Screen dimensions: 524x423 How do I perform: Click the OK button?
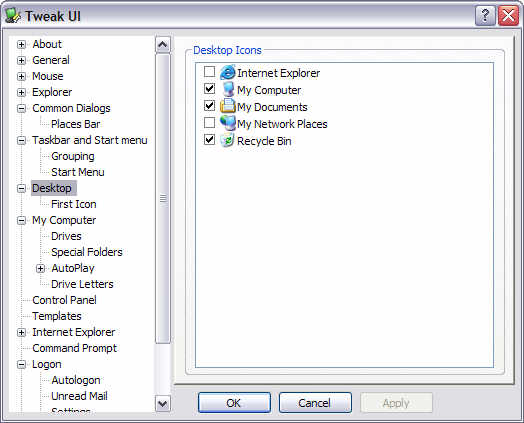click(x=234, y=403)
